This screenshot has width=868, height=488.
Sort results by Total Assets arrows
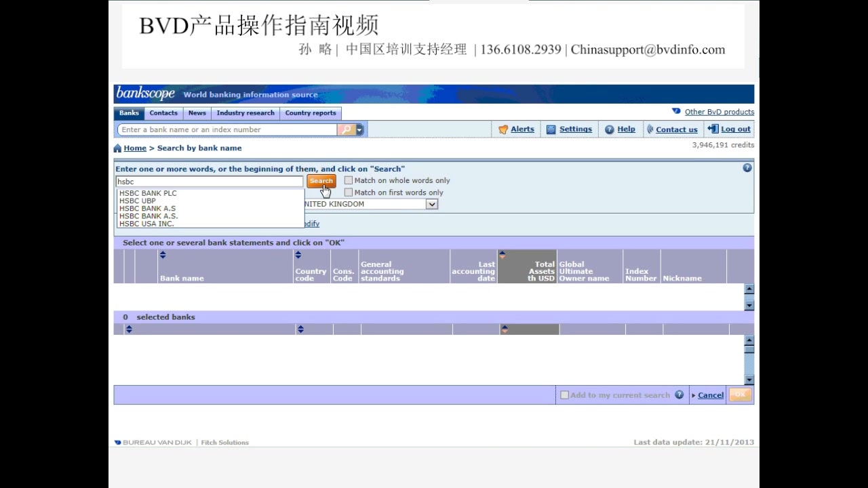point(502,255)
